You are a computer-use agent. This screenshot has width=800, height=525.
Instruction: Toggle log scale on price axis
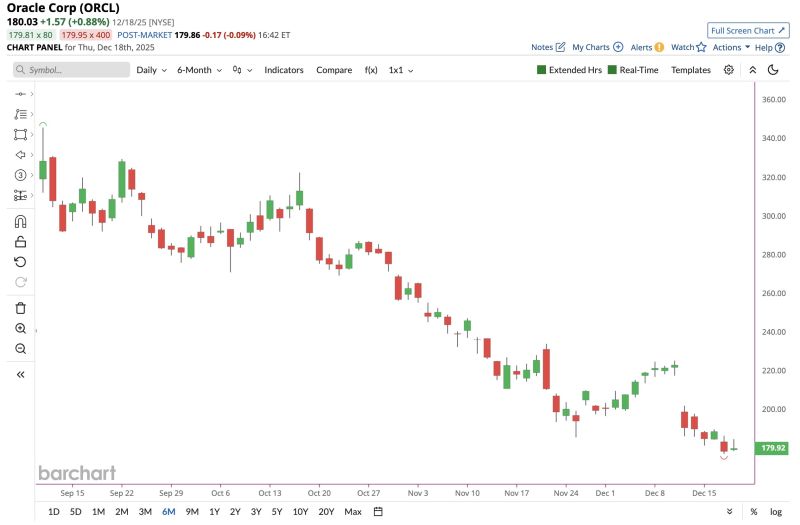pos(776,512)
